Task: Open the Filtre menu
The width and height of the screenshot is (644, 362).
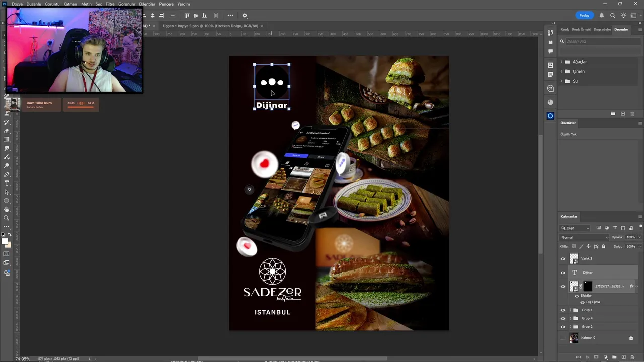Action: pyautogui.click(x=110, y=4)
